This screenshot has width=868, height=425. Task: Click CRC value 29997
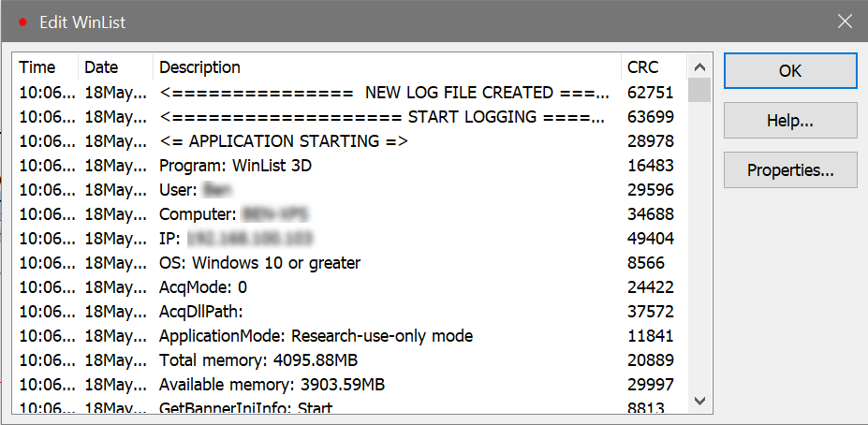(x=651, y=385)
